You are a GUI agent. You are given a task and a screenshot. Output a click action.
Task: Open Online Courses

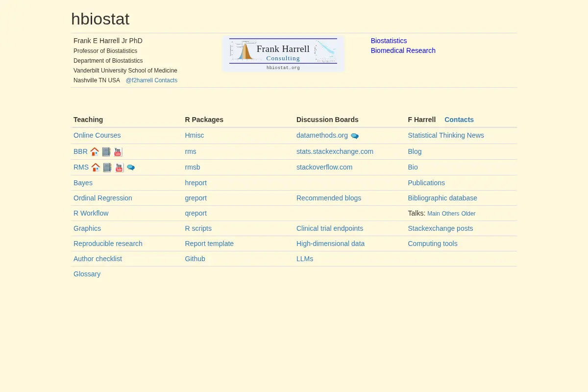[97, 135]
